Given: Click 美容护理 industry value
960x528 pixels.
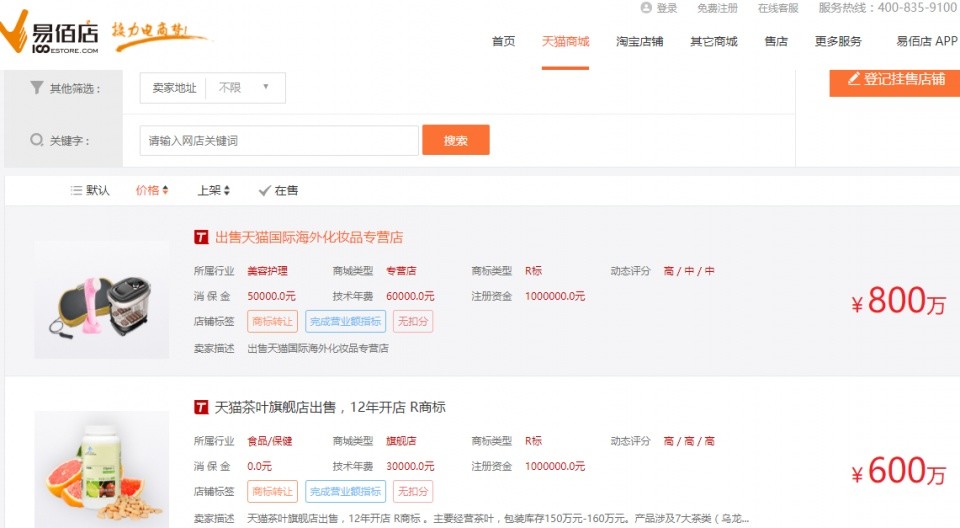Looking at the screenshot, I should [268, 271].
